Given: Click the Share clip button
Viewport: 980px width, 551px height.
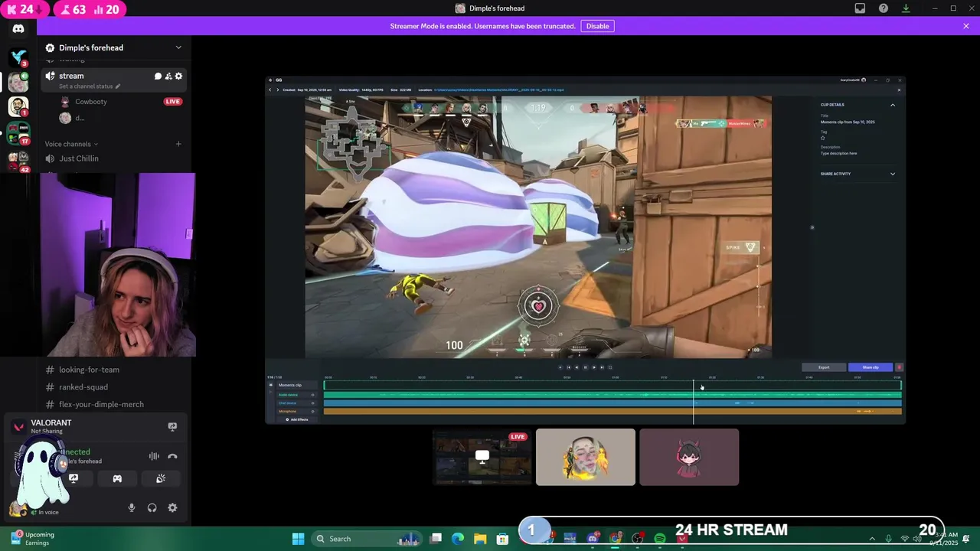Looking at the screenshot, I should (871, 367).
